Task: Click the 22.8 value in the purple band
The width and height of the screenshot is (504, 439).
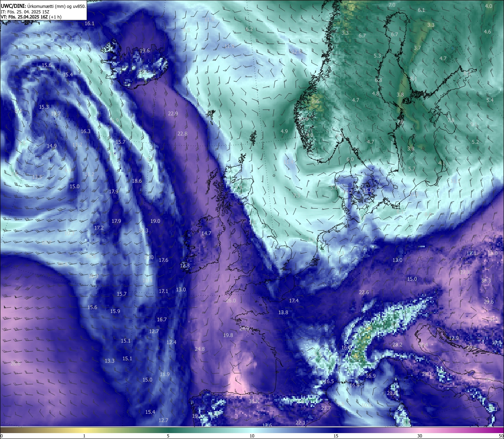Action: point(182,133)
